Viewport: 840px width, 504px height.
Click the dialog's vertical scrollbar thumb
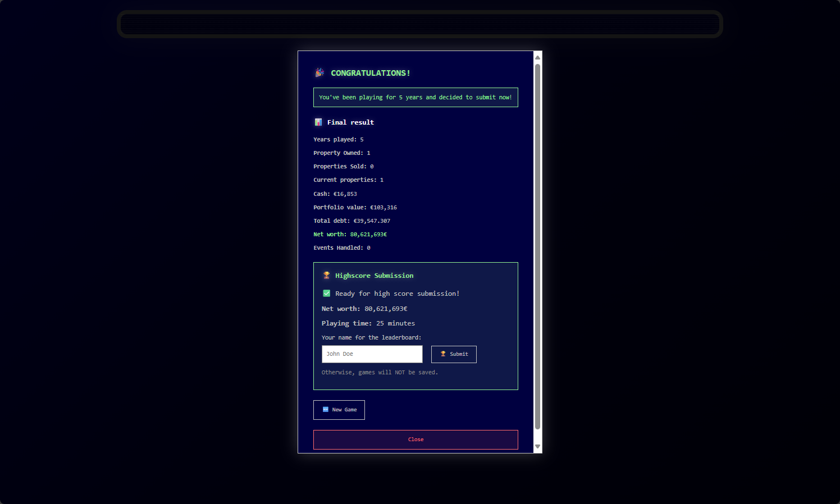tap(537, 247)
